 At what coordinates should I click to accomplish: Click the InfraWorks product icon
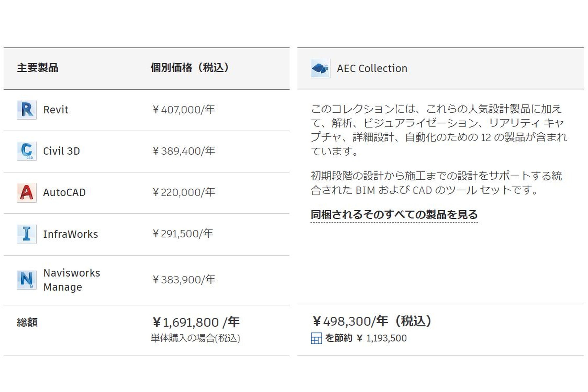point(26,234)
